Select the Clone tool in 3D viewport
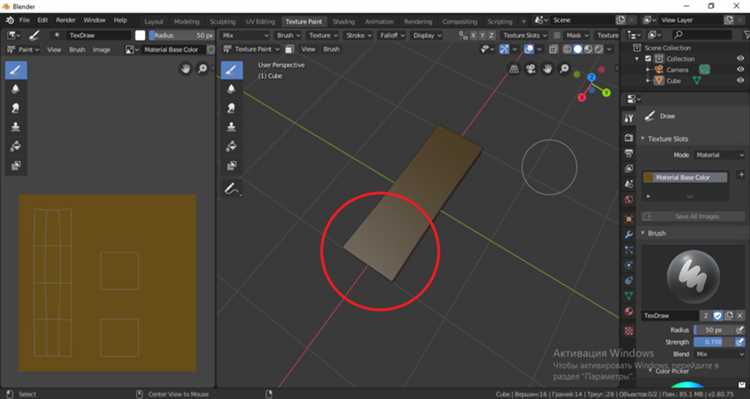The height and width of the screenshot is (399, 750). (x=232, y=127)
